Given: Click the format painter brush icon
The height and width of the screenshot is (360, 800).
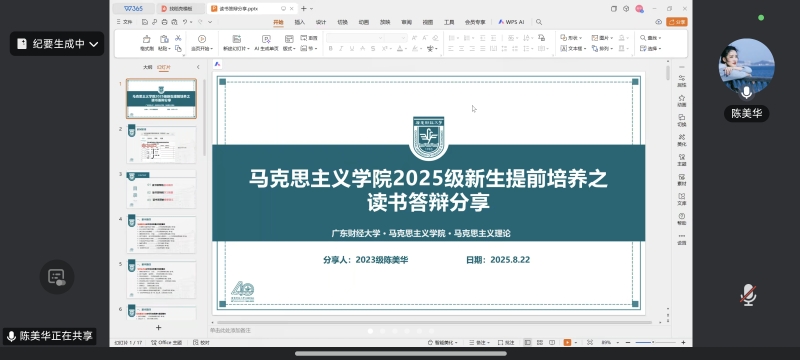Looking at the screenshot, I should pyautogui.click(x=146, y=39).
